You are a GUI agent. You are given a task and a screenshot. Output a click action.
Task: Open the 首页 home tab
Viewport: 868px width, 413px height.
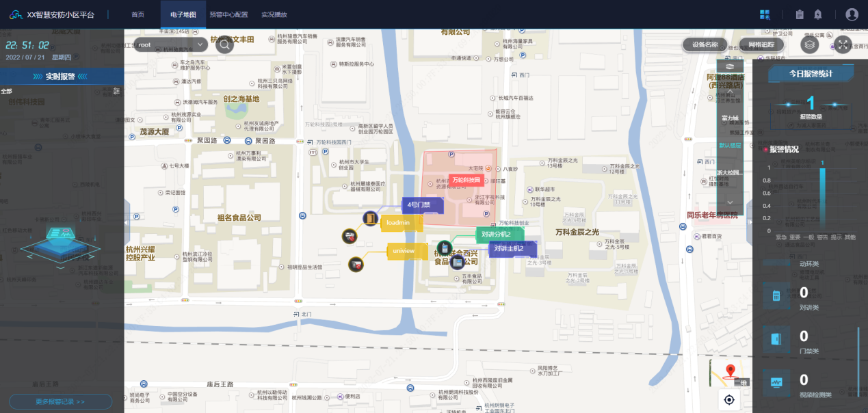(x=137, y=14)
